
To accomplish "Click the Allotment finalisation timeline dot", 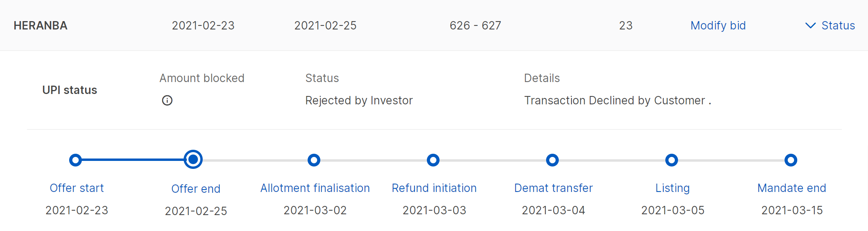I will click(314, 160).
